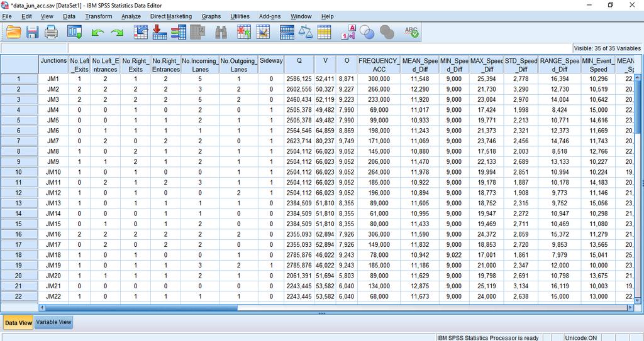Click the Select cases icon
The height and width of the screenshot is (341, 644).
click(324, 32)
